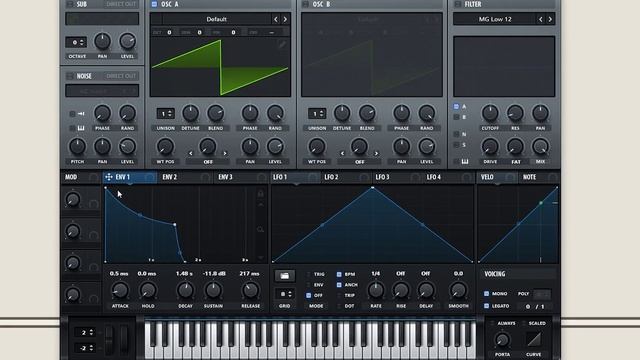Click the Filter Res knob
The image size is (640, 360).
point(515,113)
